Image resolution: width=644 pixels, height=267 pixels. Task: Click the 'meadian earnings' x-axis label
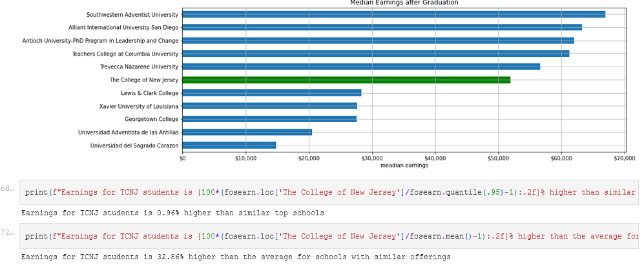[404, 166]
